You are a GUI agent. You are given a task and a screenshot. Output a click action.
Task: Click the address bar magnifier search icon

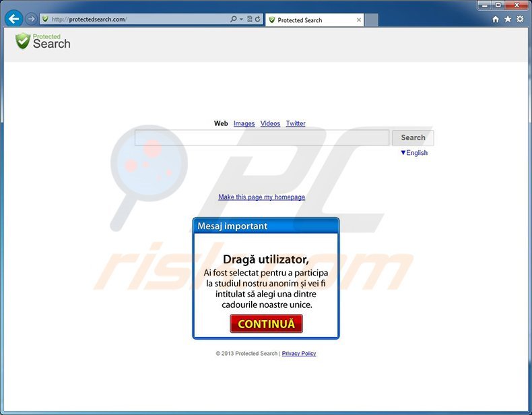coord(234,19)
